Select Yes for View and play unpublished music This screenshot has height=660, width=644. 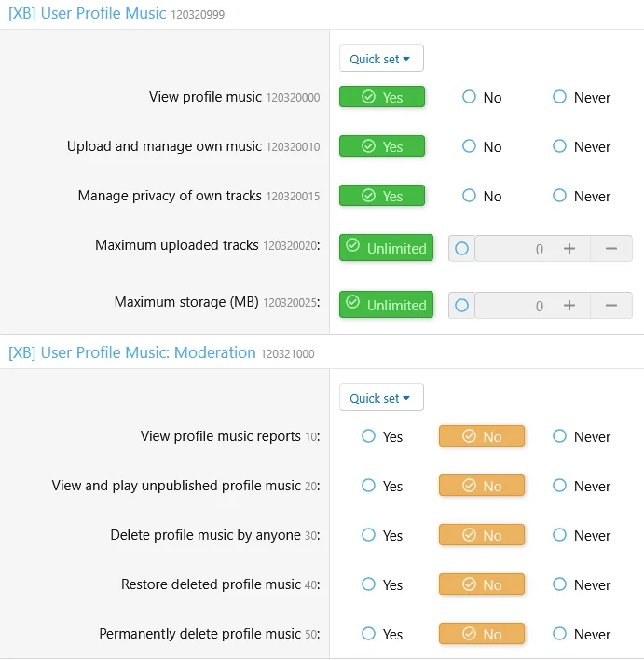click(x=382, y=486)
